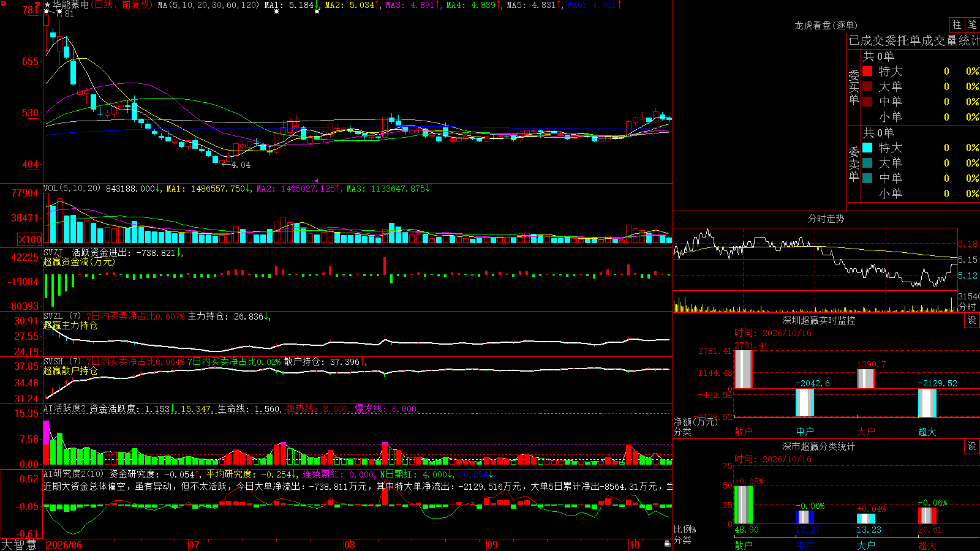Click the MA(5,10,20,30,60,120) indicator label
Viewport: 980px width, 551px height.
[x=209, y=5]
